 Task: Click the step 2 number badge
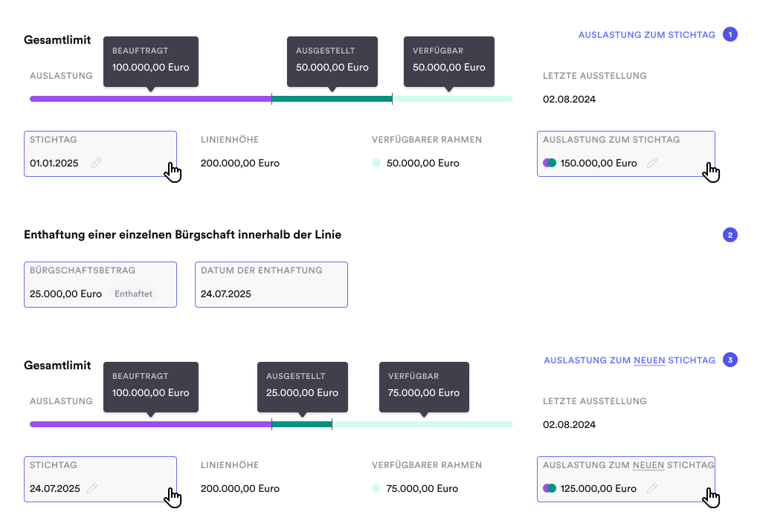coord(730,235)
